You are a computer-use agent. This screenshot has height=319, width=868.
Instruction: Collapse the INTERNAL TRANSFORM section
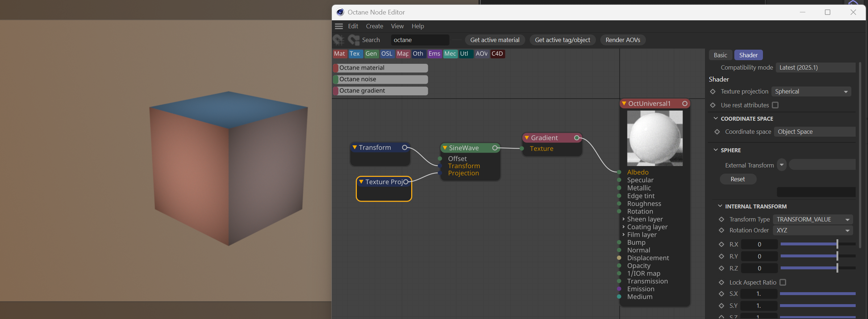point(720,206)
